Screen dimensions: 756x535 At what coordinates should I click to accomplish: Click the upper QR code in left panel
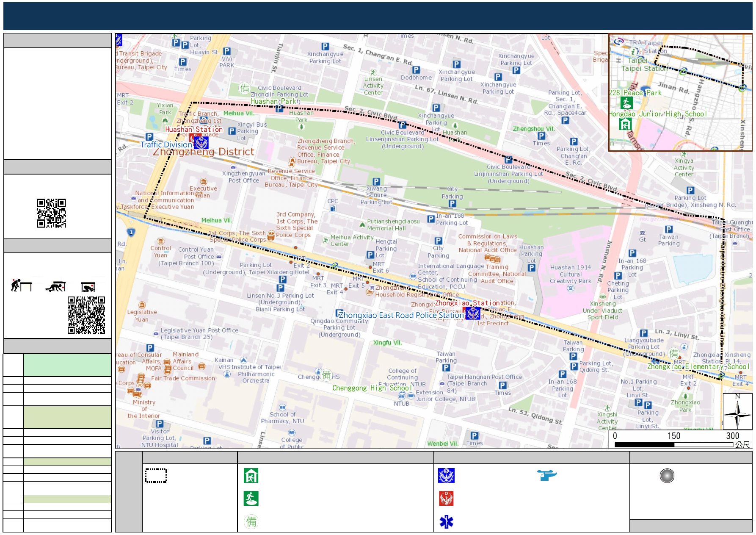pyautogui.click(x=51, y=213)
